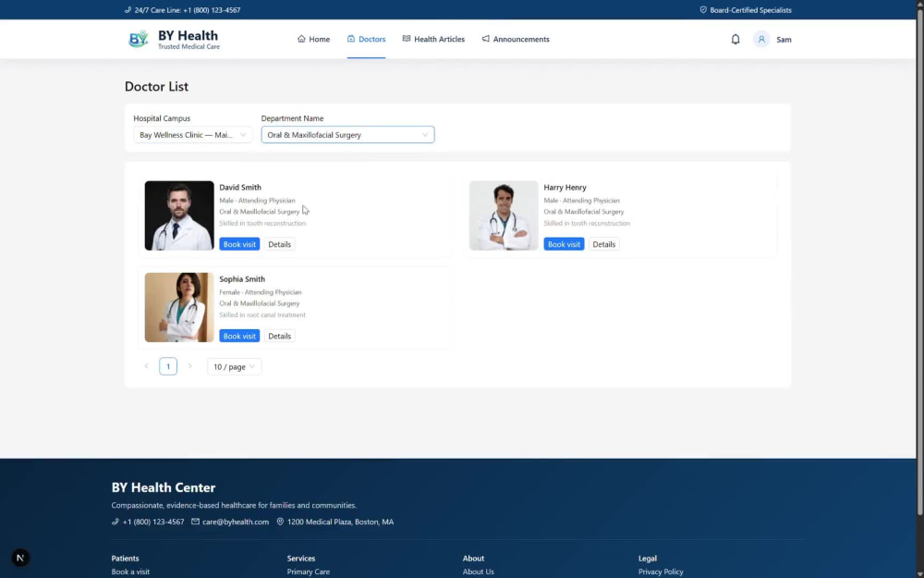Open the notifications bell

(x=735, y=40)
